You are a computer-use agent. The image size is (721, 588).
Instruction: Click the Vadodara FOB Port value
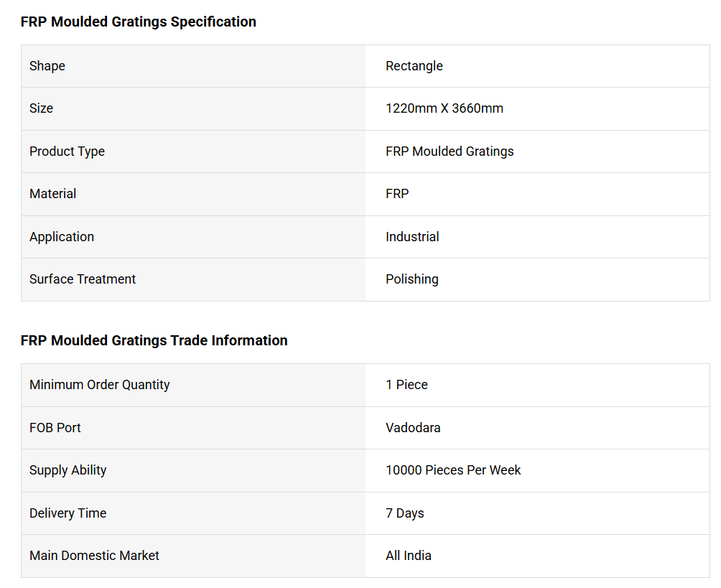[x=413, y=428]
